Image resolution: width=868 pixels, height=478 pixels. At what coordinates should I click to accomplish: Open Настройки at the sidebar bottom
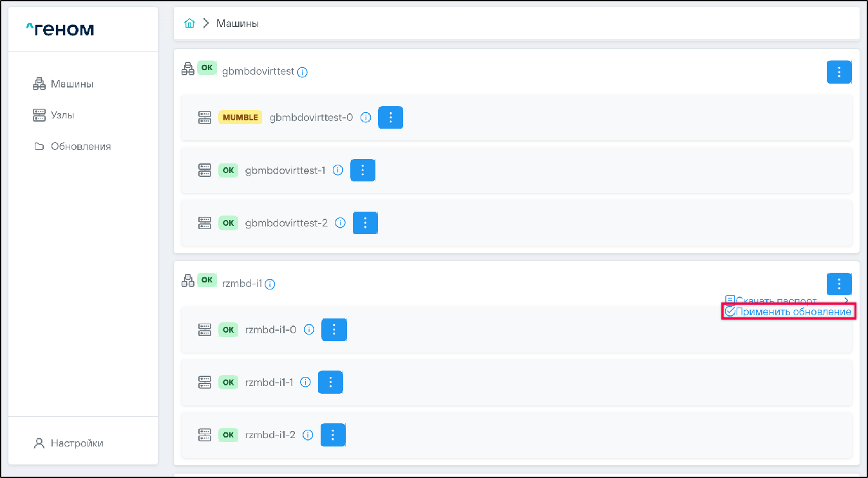77,443
